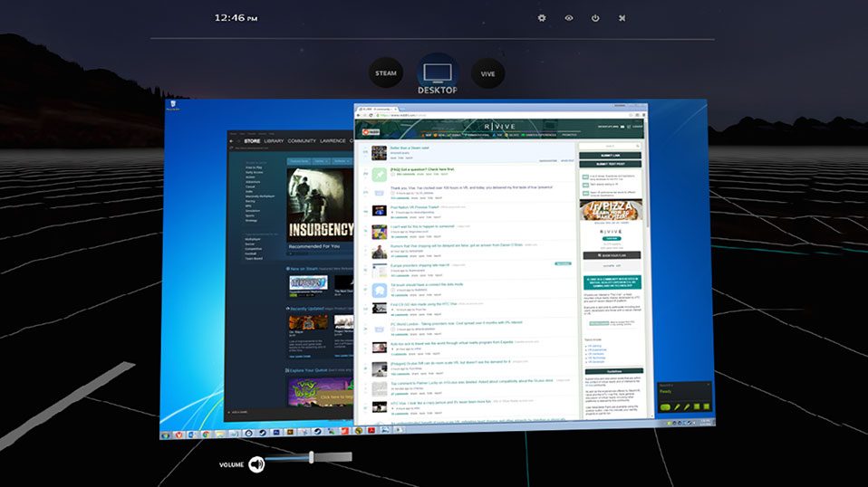868x487 pixels.
Task: Open the Pool Nation VR Preview Trailer post
Action: pyautogui.click(x=415, y=207)
